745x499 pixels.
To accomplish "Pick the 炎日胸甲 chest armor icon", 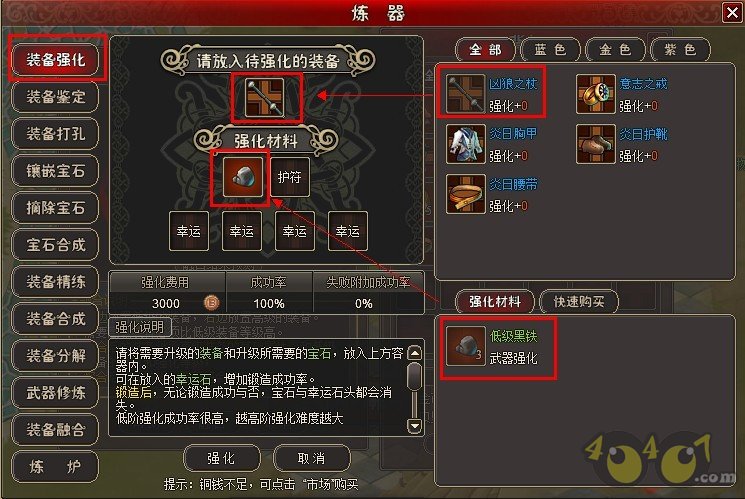I will (x=465, y=144).
